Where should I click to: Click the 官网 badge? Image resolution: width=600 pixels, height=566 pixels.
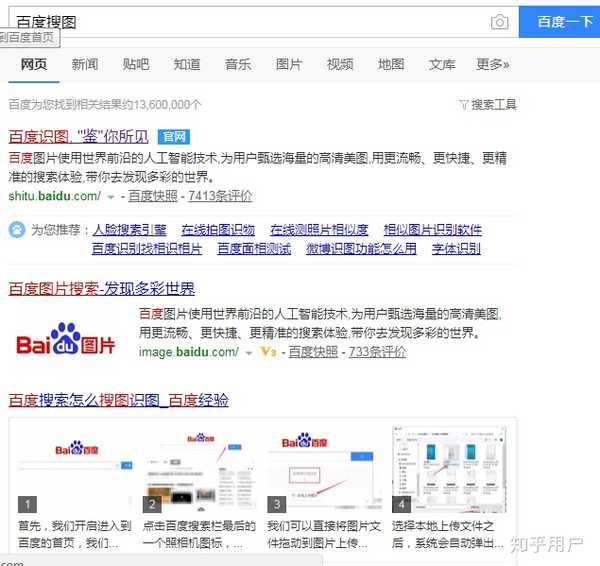[x=174, y=137]
